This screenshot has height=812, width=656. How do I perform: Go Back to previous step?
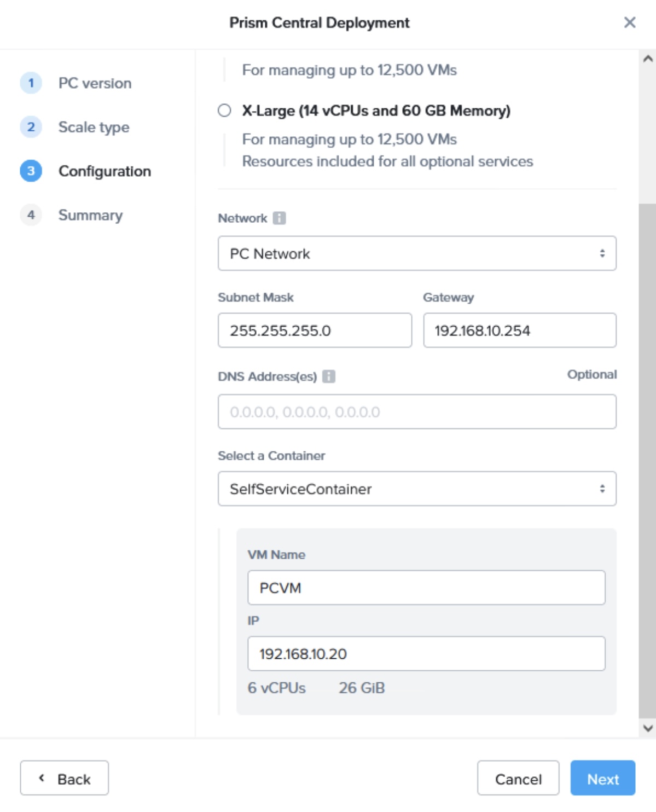[x=65, y=778]
